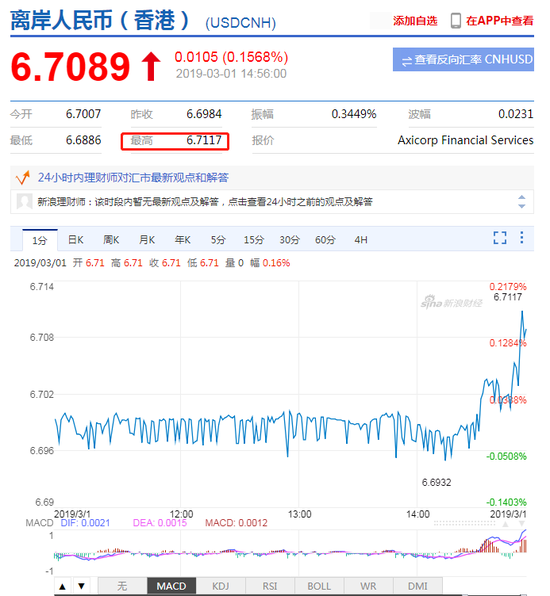Image resolution: width=550 pixels, height=596 pixels.
Task: Click the 最高 6.7117 value
Action: 204,140
